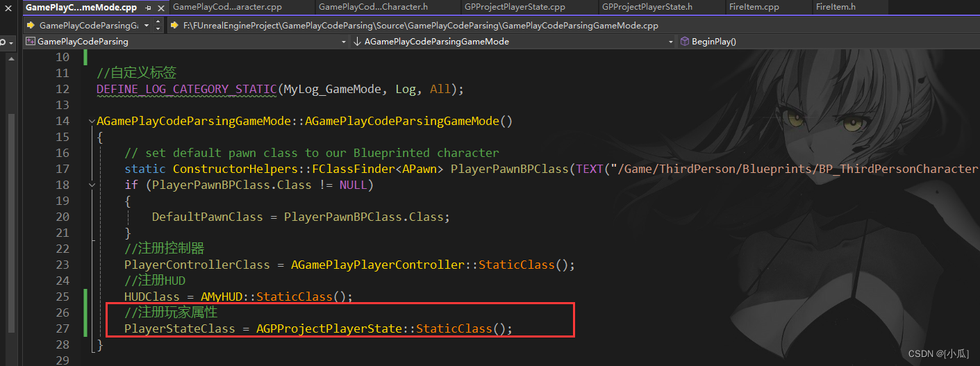
Task: Click the up/down stepper next to navigation dropdown
Action: [x=158, y=25]
